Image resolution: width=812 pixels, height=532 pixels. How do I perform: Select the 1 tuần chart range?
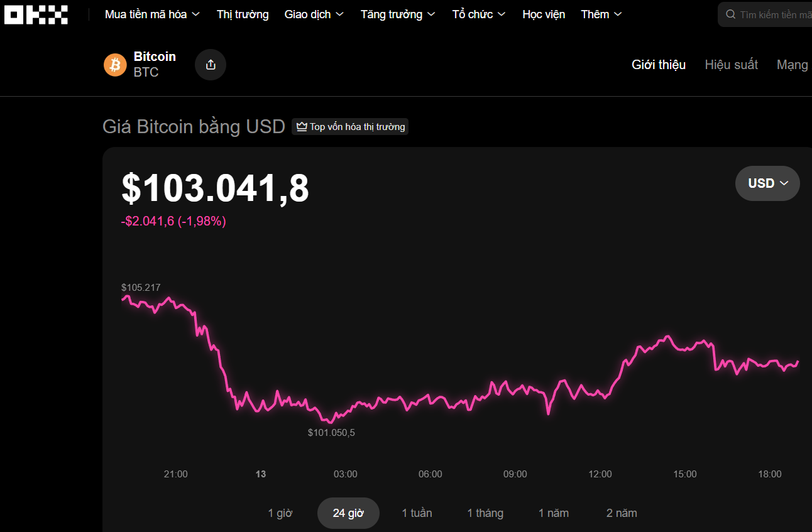click(x=417, y=513)
